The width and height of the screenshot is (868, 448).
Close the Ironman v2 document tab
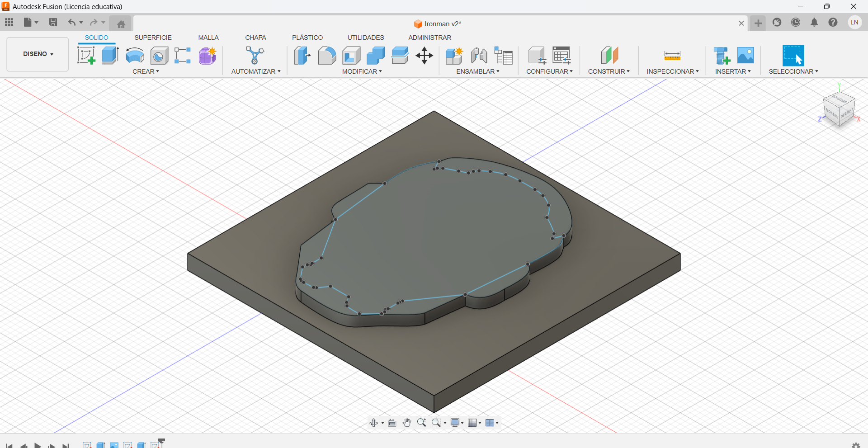[x=741, y=24]
